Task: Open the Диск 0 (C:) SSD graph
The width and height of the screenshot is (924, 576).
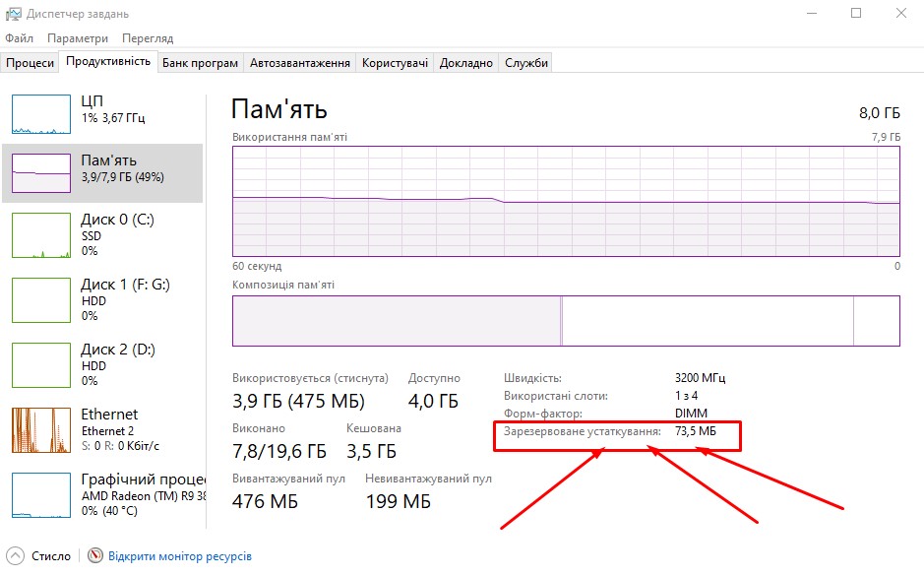Action: (x=41, y=235)
